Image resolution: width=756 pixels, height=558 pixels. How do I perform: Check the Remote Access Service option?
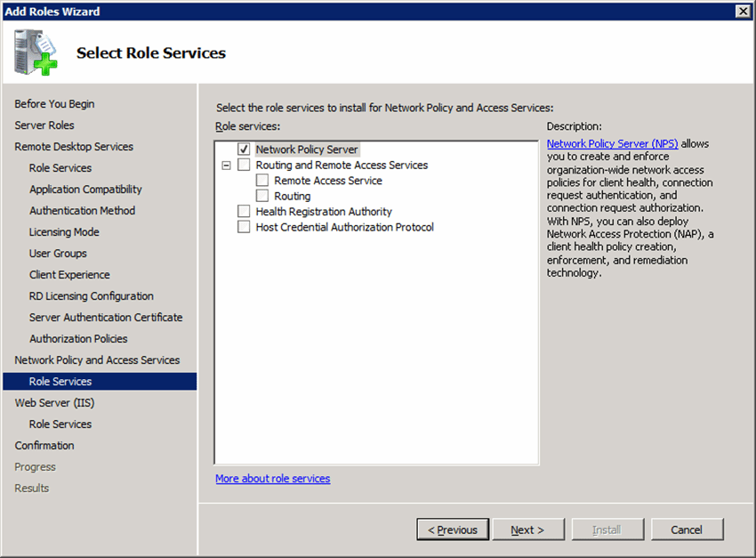(x=262, y=181)
